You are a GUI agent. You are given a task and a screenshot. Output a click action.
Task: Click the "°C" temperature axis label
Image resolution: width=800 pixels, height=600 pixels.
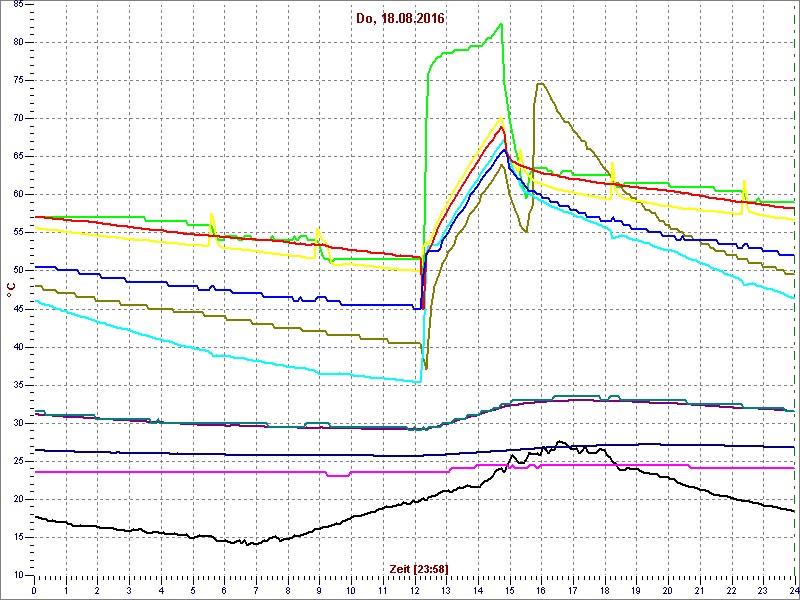point(11,290)
